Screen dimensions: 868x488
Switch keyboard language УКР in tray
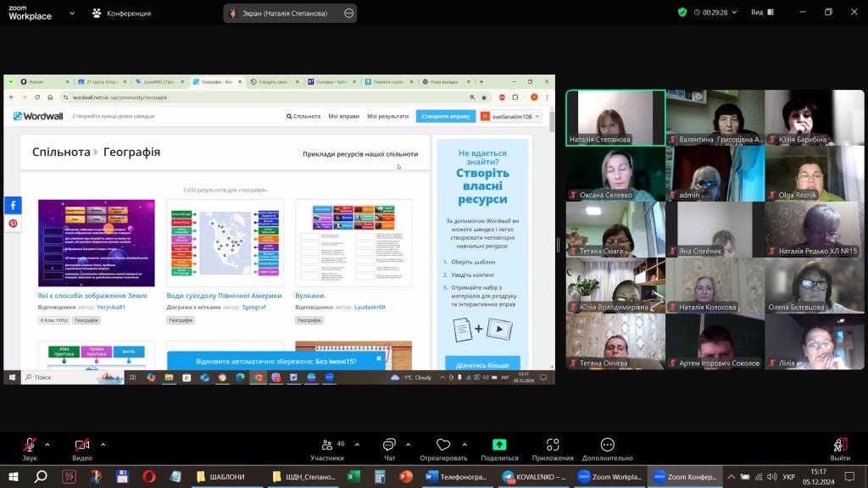[789, 477]
